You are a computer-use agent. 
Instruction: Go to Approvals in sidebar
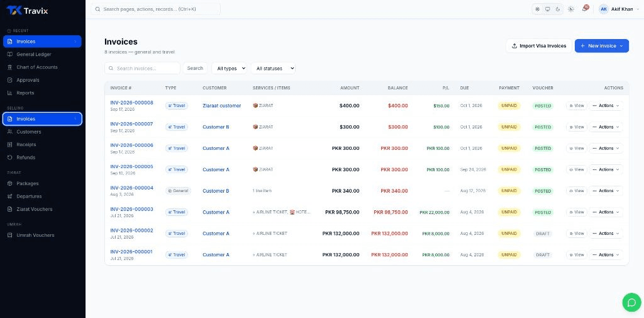28,80
